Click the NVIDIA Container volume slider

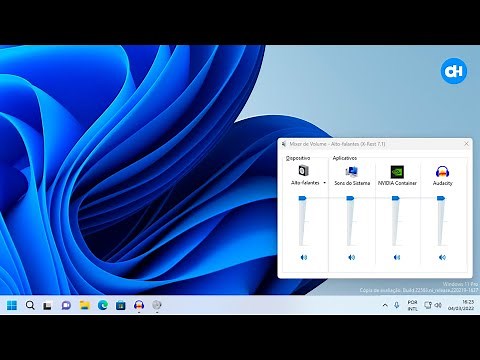[396, 198]
